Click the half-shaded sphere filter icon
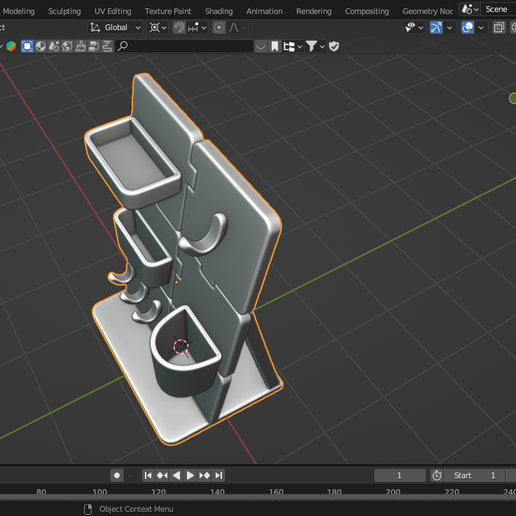The height and width of the screenshot is (516, 516). (40, 46)
